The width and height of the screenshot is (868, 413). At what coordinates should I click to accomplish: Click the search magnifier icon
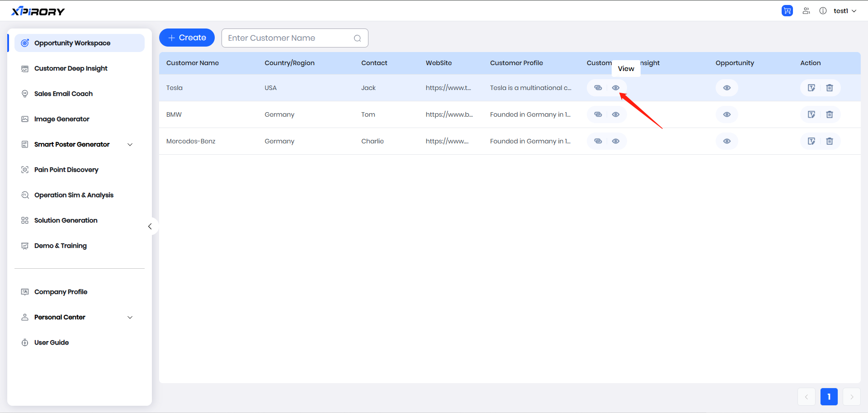point(357,38)
